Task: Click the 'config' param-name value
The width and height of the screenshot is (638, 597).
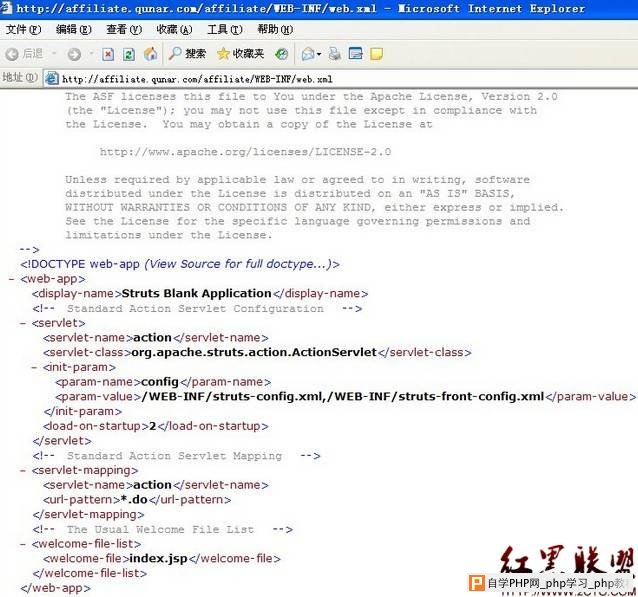Action: (160, 382)
